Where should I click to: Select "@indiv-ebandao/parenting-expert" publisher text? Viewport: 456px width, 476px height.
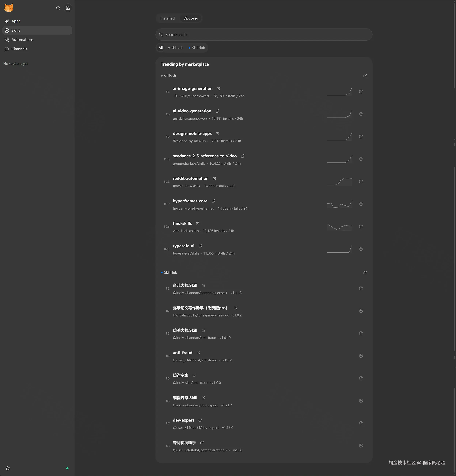pos(200,293)
